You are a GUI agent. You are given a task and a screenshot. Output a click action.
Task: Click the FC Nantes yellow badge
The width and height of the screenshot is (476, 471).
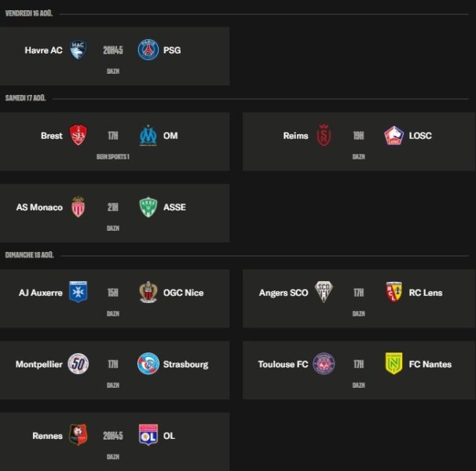click(x=394, y=363)
